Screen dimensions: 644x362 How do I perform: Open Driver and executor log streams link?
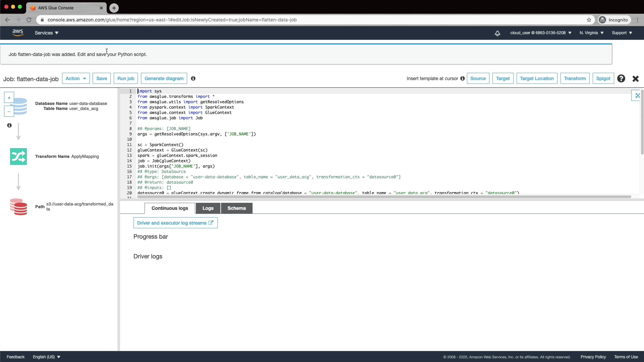pyautogui.click(x=175, y=223)
